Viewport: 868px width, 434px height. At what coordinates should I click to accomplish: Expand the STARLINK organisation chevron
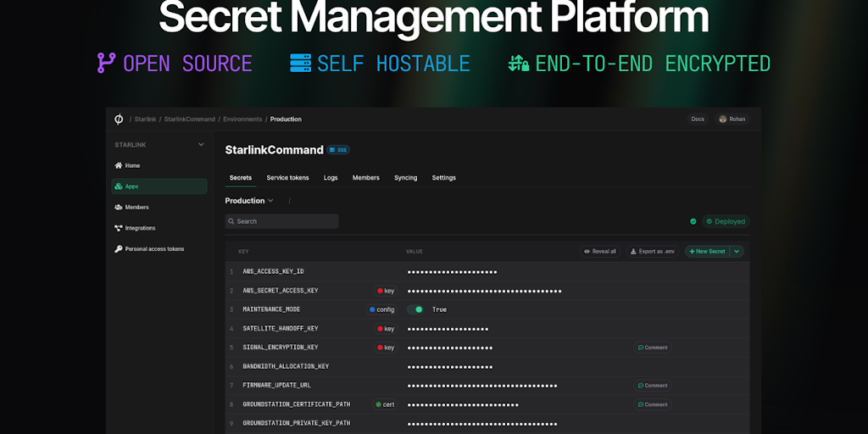(201, 145)
